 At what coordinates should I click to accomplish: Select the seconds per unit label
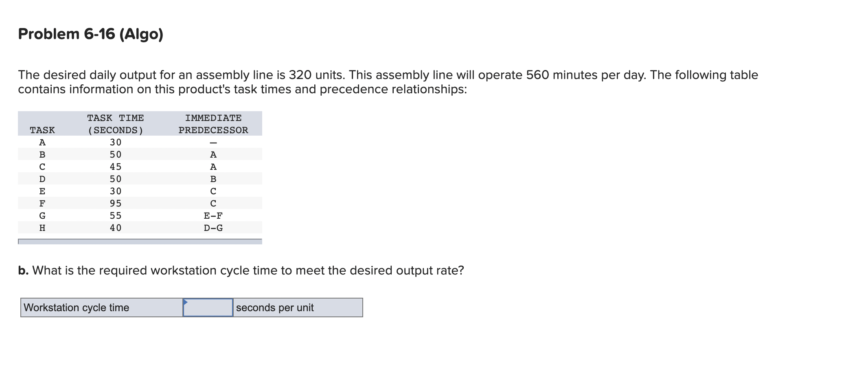pyautogui.click(x=275, y=308)
